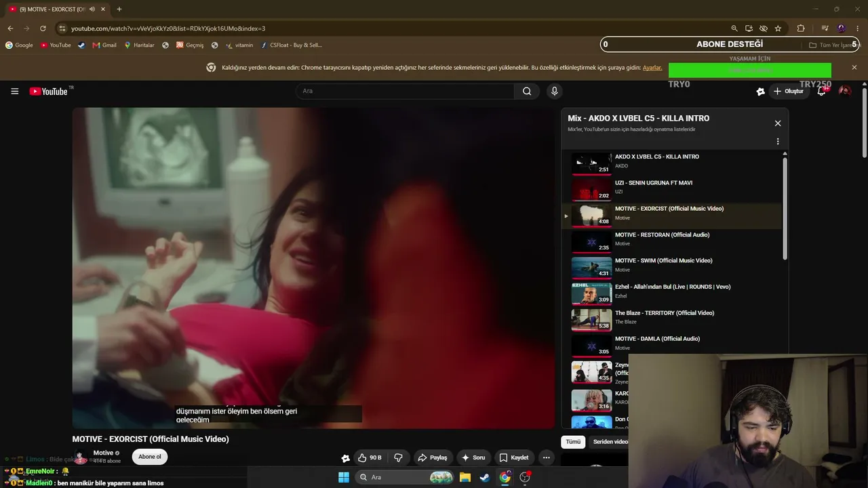Open the YouTube bookmark in bookmarks bar
Image resolution: width=868 pixels, height=488 pixels.
(56, 45)
